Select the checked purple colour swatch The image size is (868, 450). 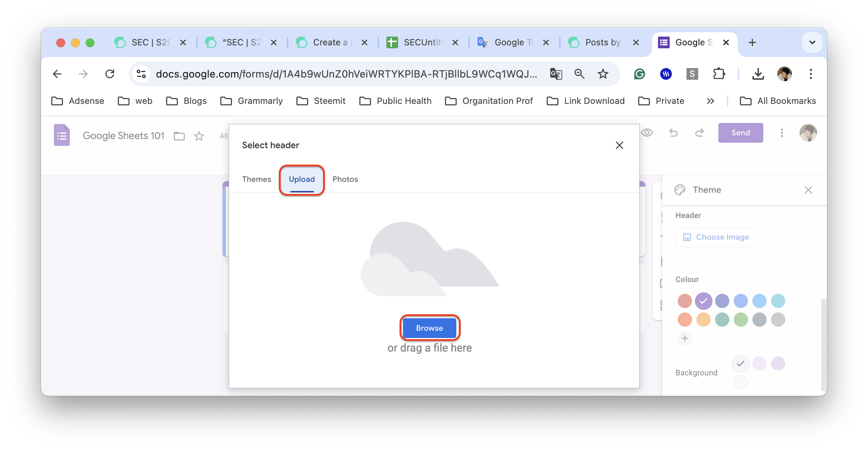point(703,301)
